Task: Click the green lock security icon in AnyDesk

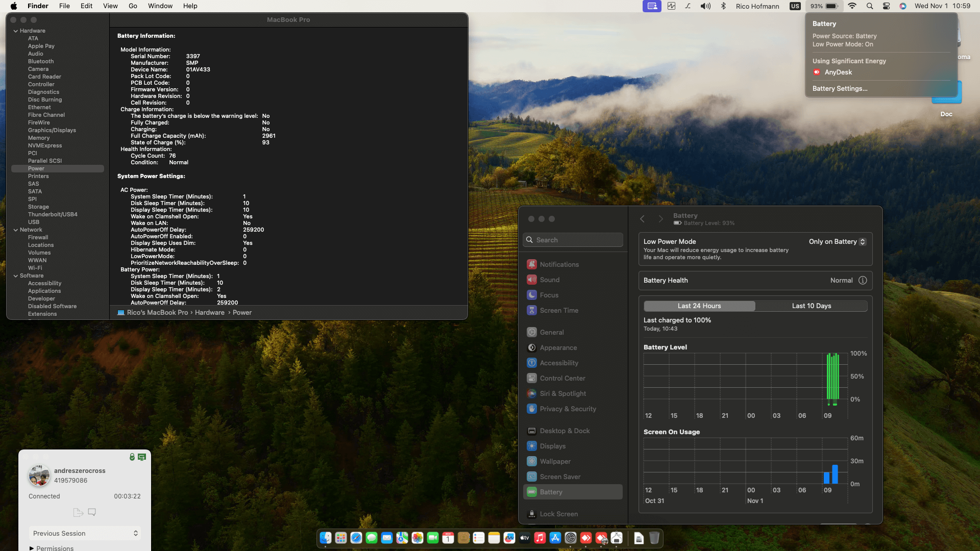Action: [x=132, y=457]
